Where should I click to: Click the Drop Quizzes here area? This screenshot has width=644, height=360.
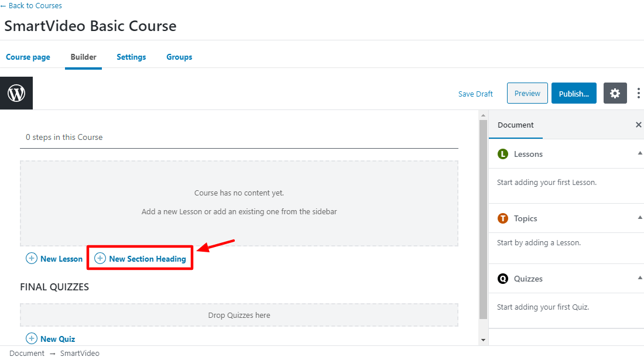[x=239, y=316]
